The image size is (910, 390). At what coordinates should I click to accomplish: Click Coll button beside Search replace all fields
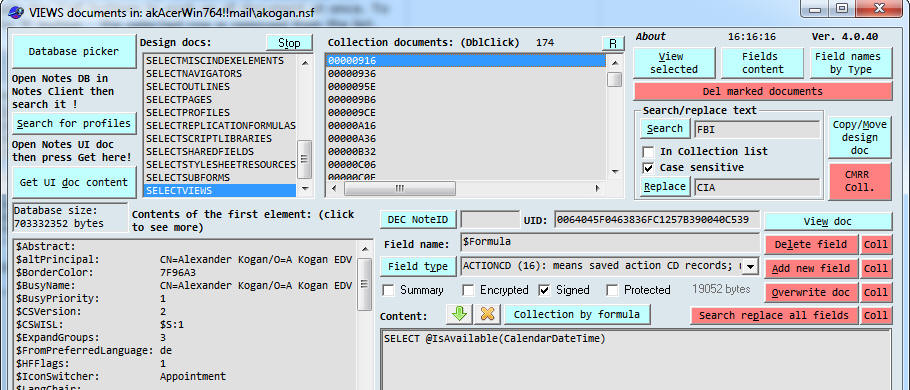click(x=876, y=316)
